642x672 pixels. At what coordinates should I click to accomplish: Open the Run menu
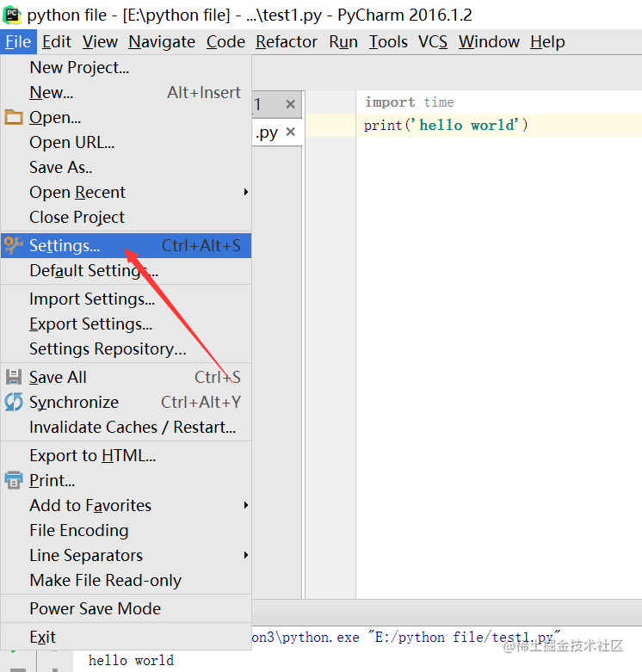(x=343, y=41)
